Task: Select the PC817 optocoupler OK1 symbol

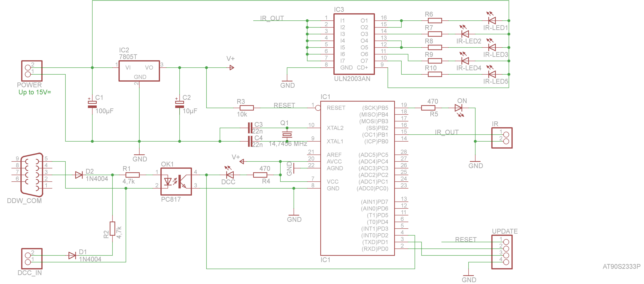Action: (176, 181)
